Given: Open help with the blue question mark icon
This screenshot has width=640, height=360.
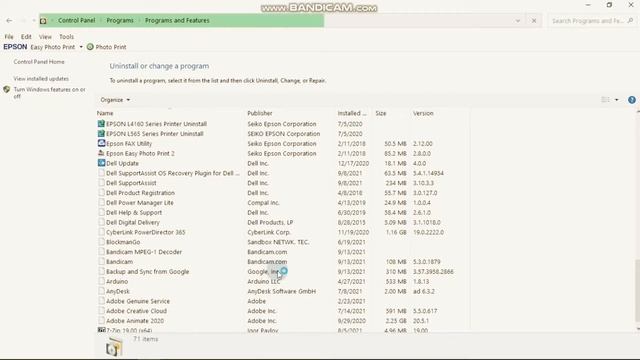Looking at the screenshot, I should point(631,100).
